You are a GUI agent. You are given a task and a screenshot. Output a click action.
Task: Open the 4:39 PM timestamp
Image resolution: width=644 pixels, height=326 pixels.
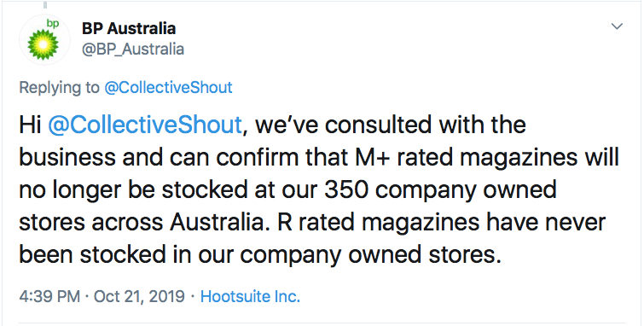[x=49, y=296]
